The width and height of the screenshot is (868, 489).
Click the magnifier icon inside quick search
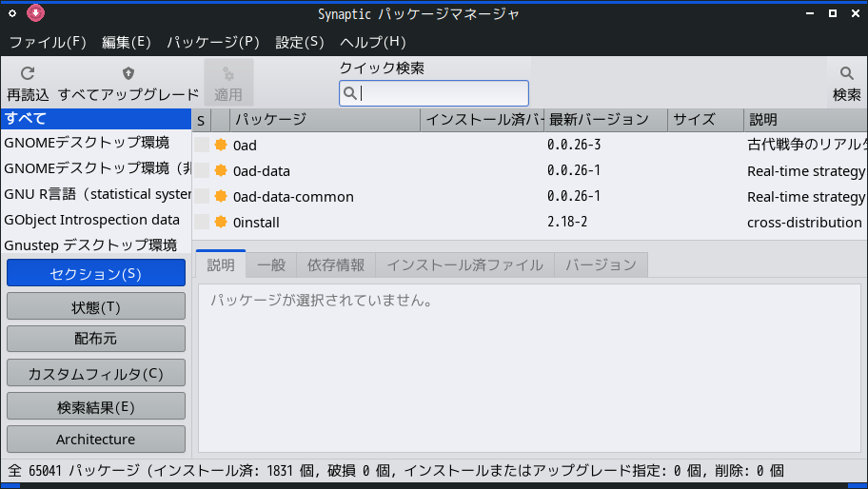[x=350, y=93]
